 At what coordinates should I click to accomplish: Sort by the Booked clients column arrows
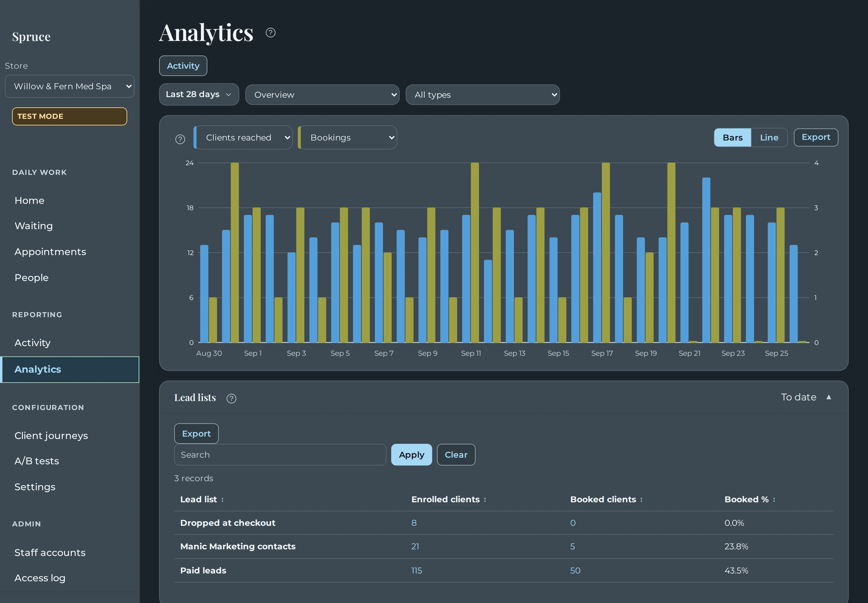(641, 500)
